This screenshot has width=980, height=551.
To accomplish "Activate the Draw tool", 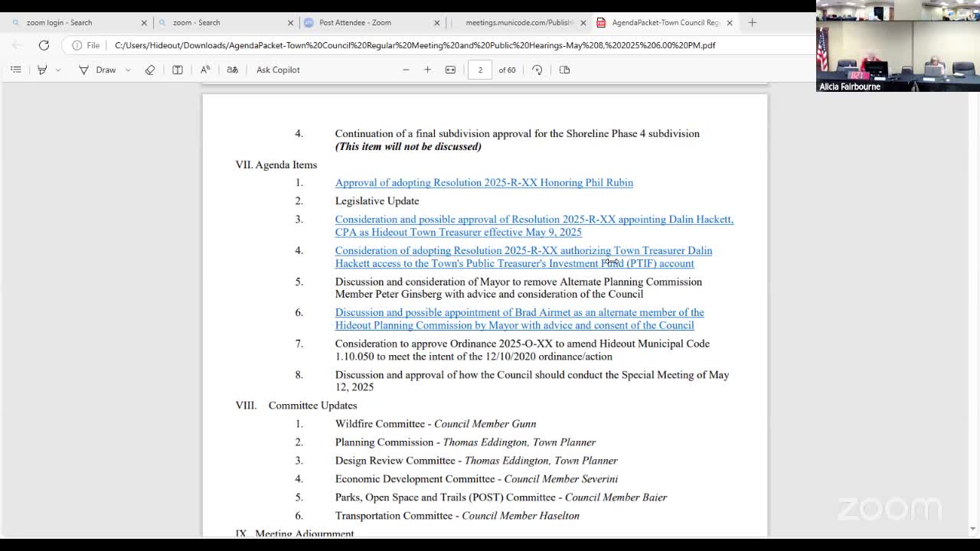I will tap(97, 70).
